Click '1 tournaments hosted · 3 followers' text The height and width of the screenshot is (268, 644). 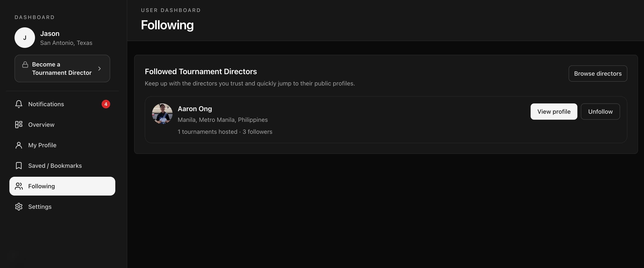coord(225,132)
